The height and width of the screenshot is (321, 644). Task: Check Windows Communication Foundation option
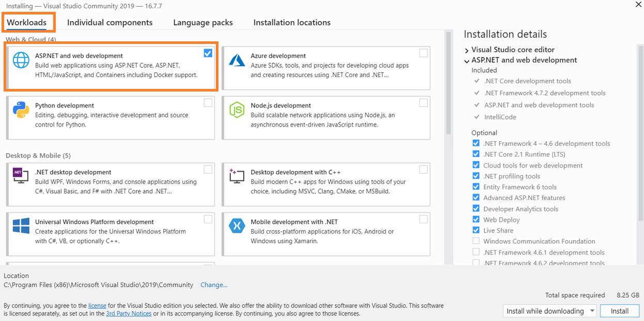pos(476,241)
